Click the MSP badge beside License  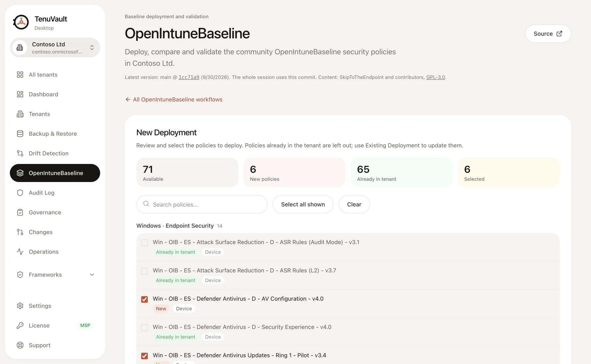click(85, 325)
